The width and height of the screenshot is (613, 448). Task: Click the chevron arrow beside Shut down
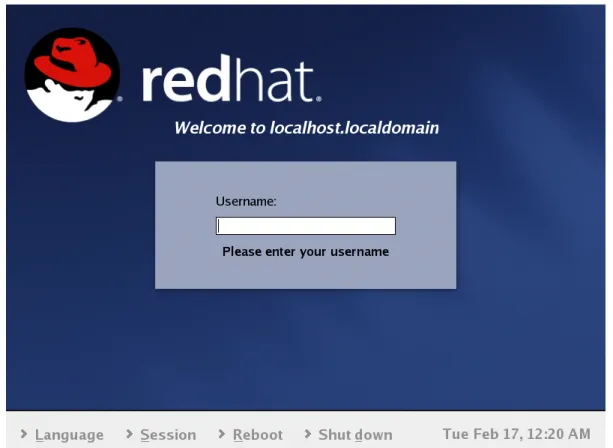(x=308, y=434)
